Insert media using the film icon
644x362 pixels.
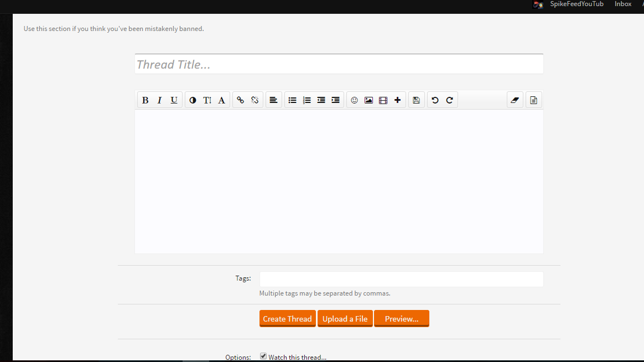coord(383,100)
